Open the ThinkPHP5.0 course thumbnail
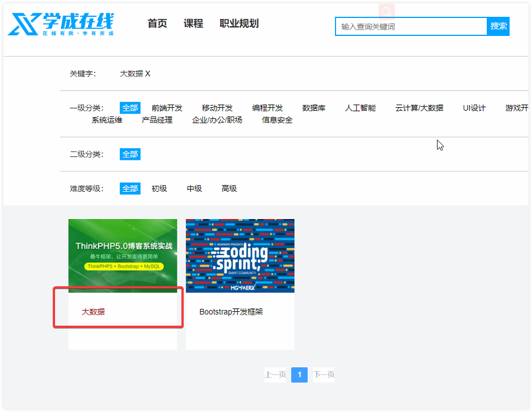 coord(123,256)
